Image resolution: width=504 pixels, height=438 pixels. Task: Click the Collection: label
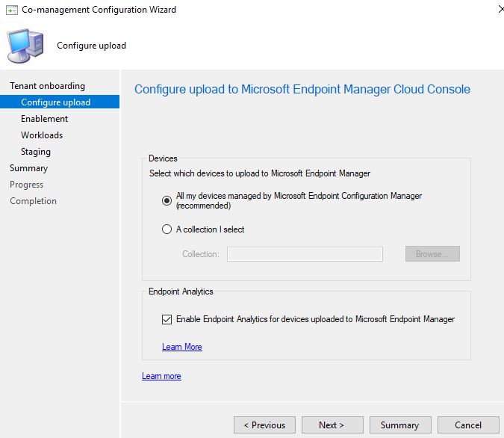click(x=201, y=254)
